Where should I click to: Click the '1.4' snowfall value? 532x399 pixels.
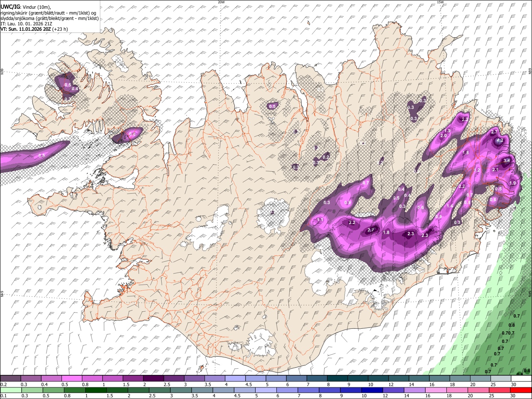450,206
